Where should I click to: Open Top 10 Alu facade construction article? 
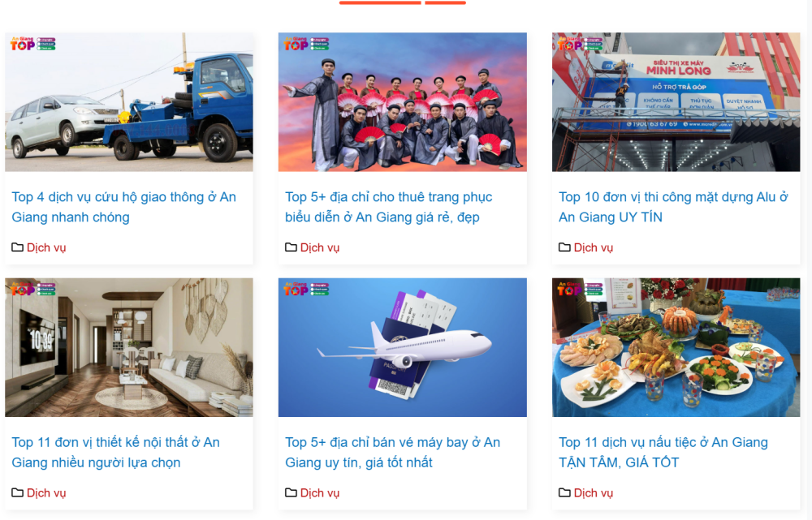672,207
